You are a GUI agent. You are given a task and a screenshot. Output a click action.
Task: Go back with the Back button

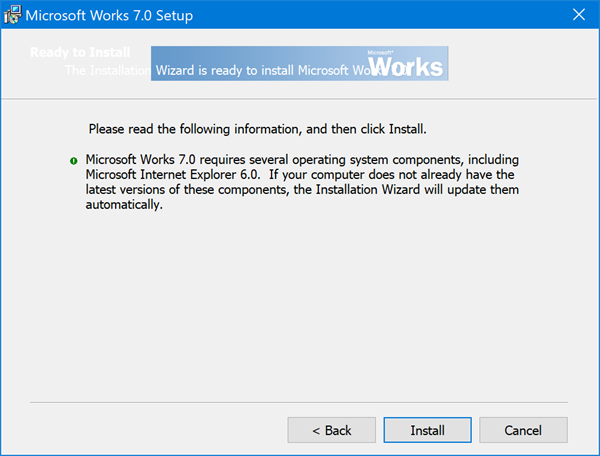(331, 430)
